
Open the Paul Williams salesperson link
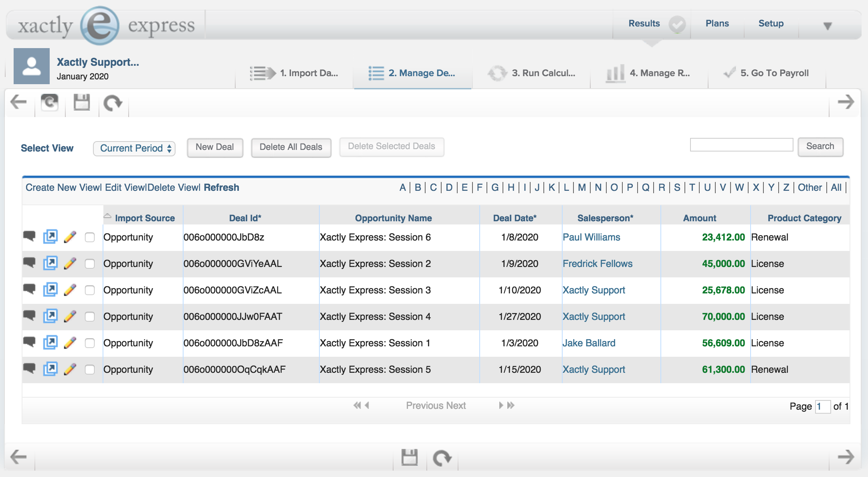pyautogui.click(x=591, y=237)
